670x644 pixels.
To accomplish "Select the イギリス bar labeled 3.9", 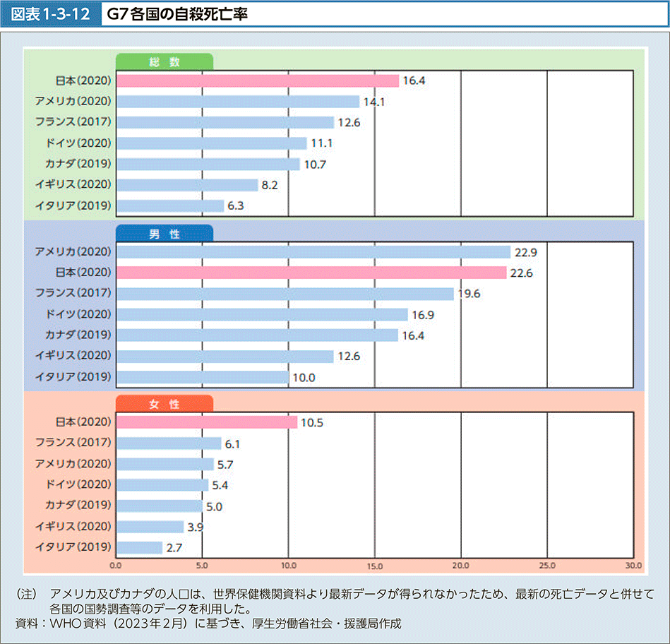I will click(150, 527).
